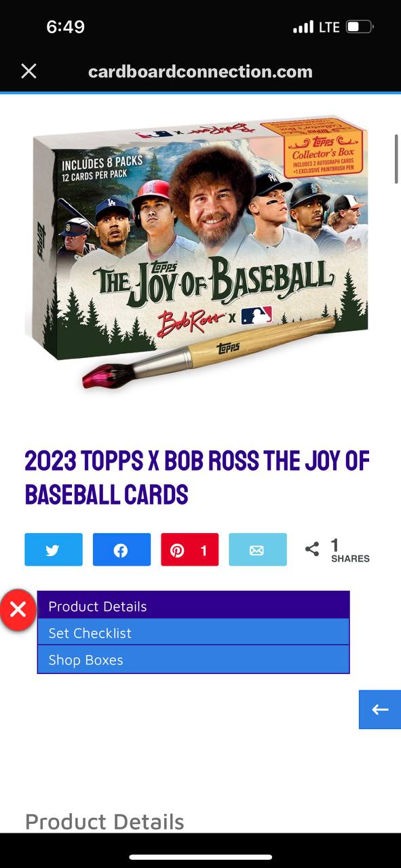Dismiss the contents menu with the red X
This screenshot has width=401, height=868.
(18, 609)
